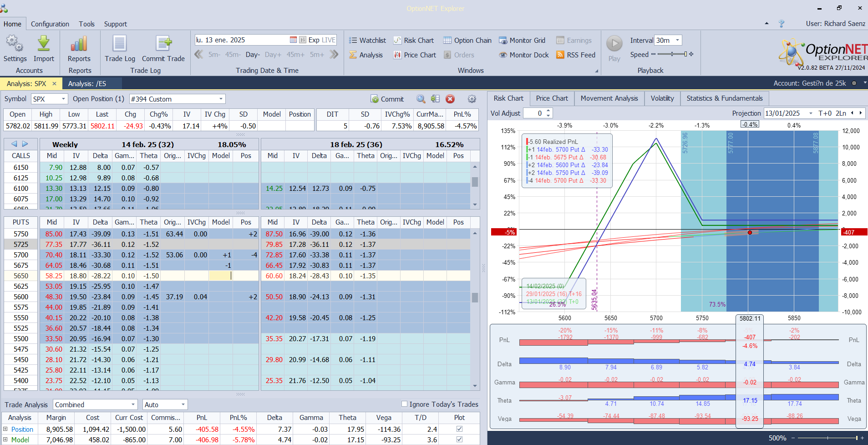Toggle Plot checkbox for Model row

pyautogui.click(x=459, y=440)
